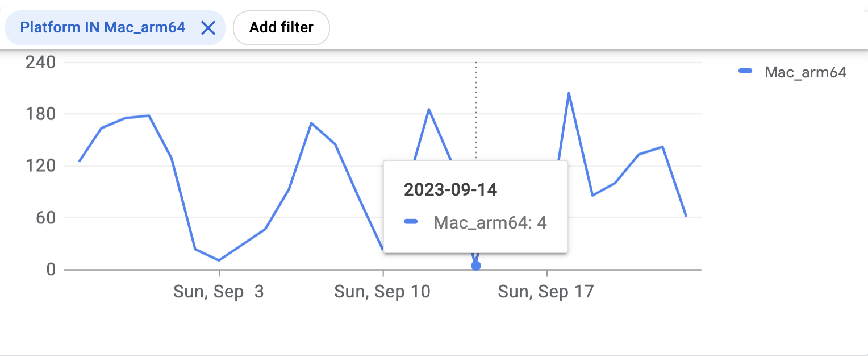Viewport: 868px width, 356px height.
Task: Click the peak near September 11
Action: pyautogui.click(x=429, y=107)
